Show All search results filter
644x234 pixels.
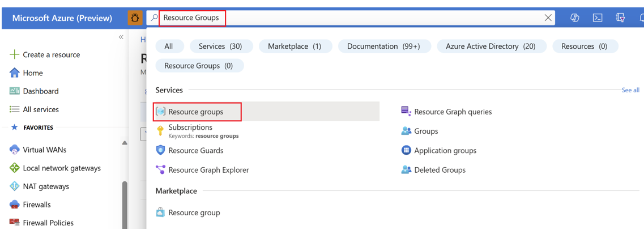168,46
